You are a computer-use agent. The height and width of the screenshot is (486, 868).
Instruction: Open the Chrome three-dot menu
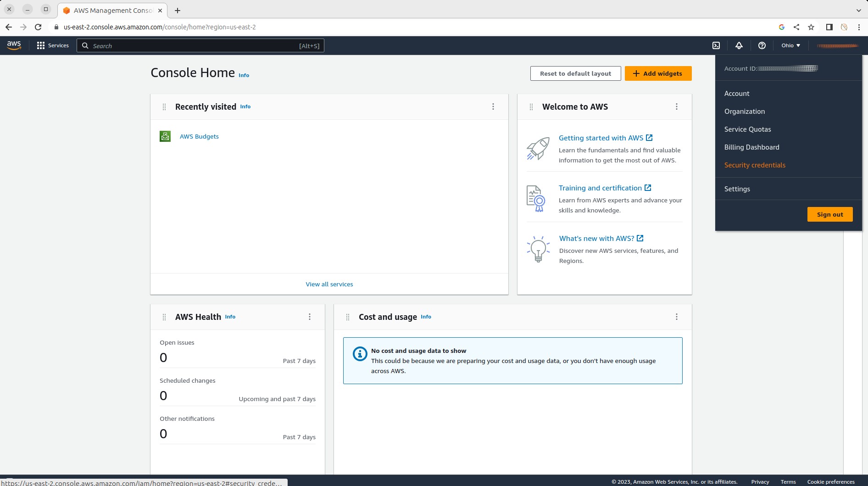tap(859, 27)
